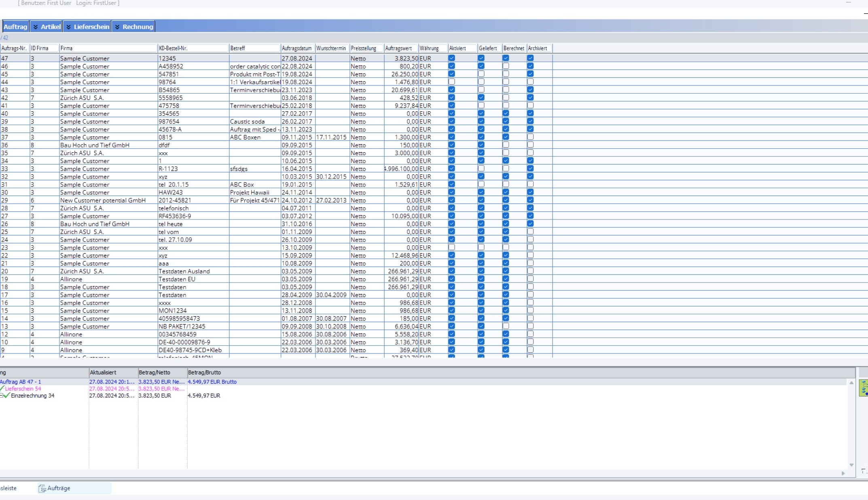The image size is (868, 500).
Task: Click double-chevron icon on Lieferschein tab
Action: click(x=68, y=27)
